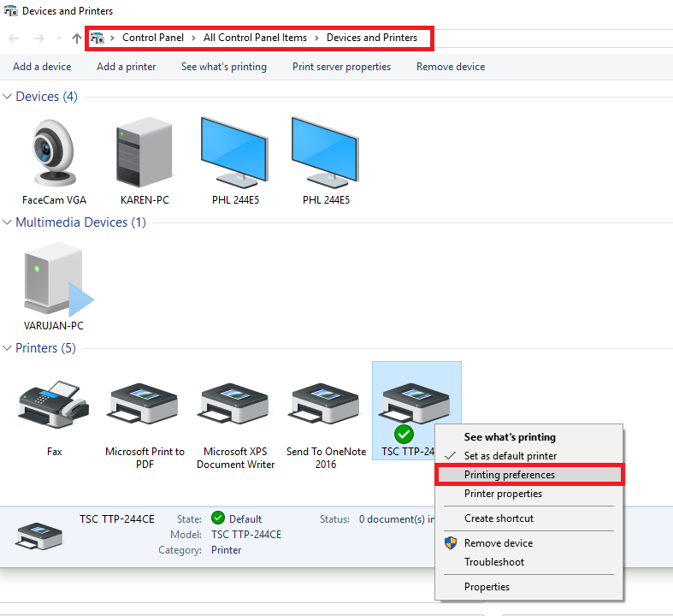
Task: Collapse the Devices (4) group chevron
Action: (7, 97)
